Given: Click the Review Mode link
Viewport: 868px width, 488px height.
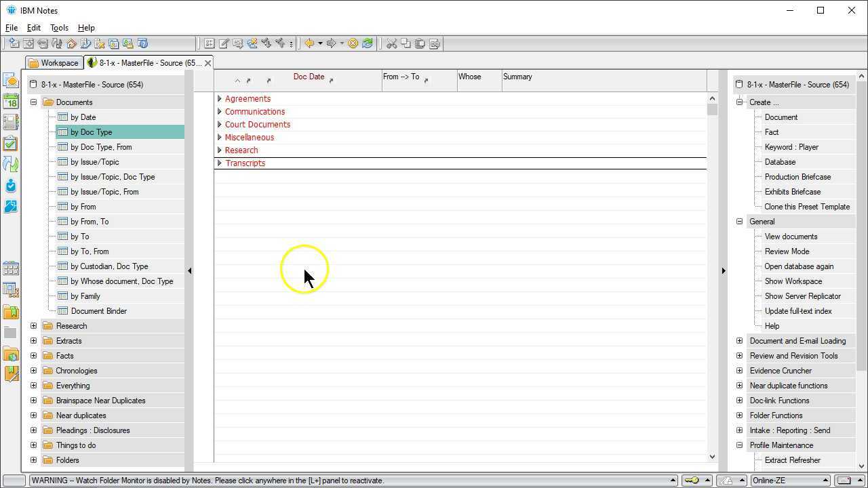Looking at the screenshot, I should (787, 251).
